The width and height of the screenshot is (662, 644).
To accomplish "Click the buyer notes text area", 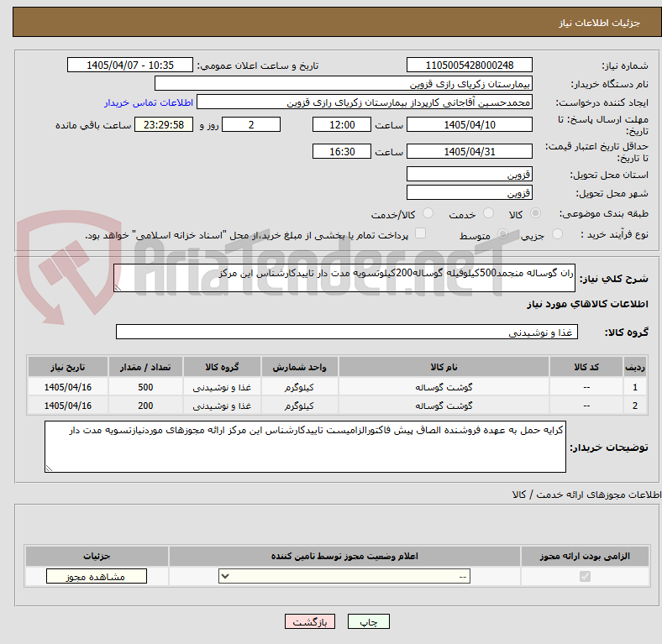I will 305,447.
